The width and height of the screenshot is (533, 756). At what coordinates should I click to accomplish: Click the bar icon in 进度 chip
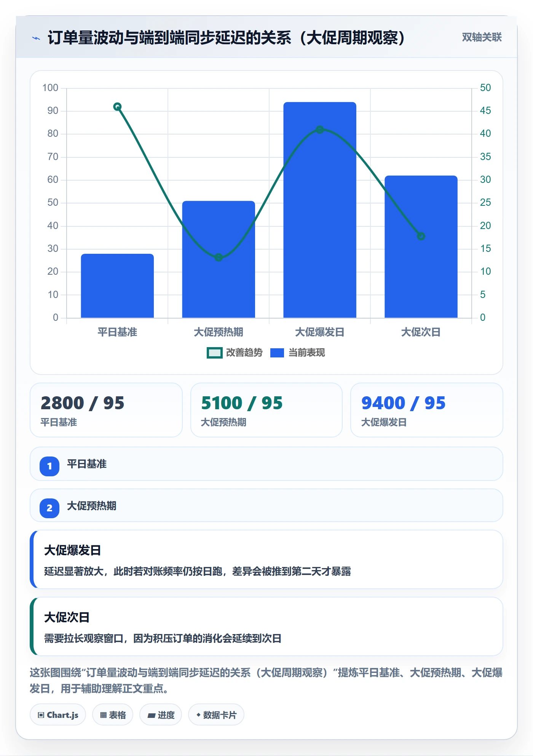point(151,715)
